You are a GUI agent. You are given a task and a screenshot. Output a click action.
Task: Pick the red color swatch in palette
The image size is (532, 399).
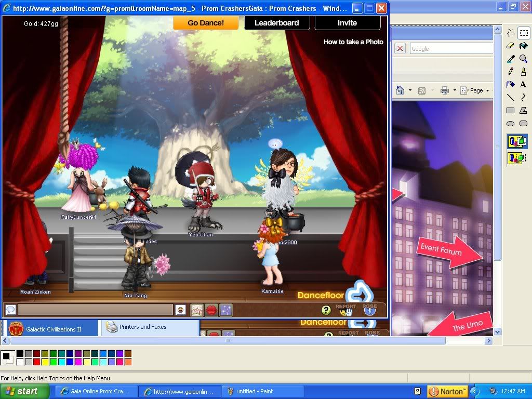37,362
